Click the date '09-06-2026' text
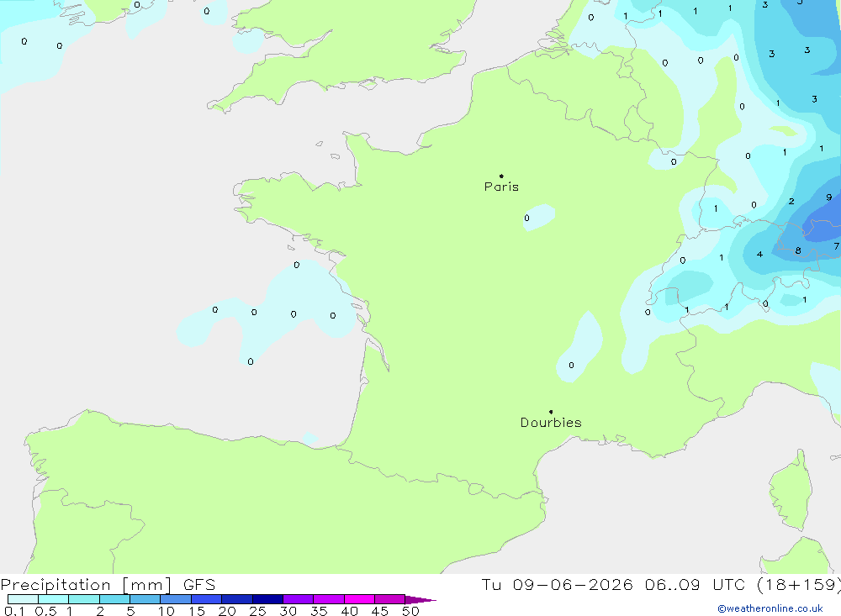The image size is (841, 616). [573, 584]
